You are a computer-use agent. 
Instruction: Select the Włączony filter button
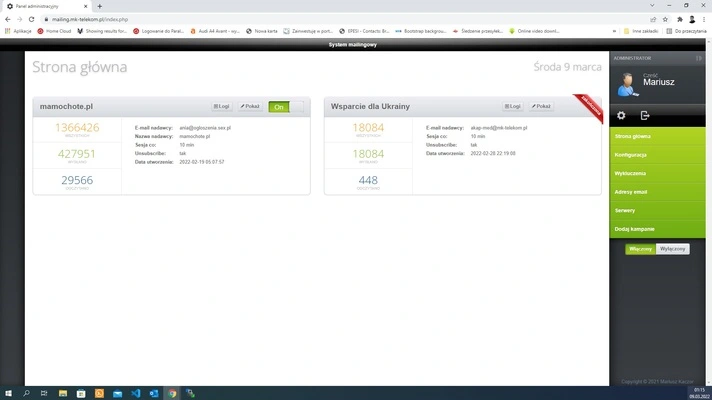(640, 249)
